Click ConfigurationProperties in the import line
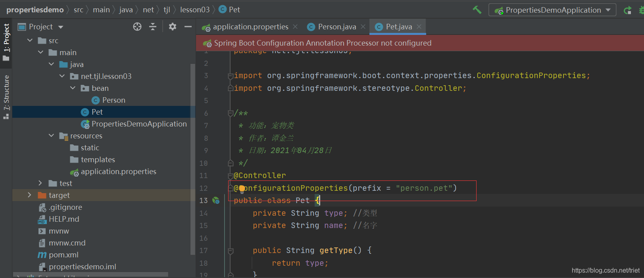 pyautogui.click(x=531, y=75)
